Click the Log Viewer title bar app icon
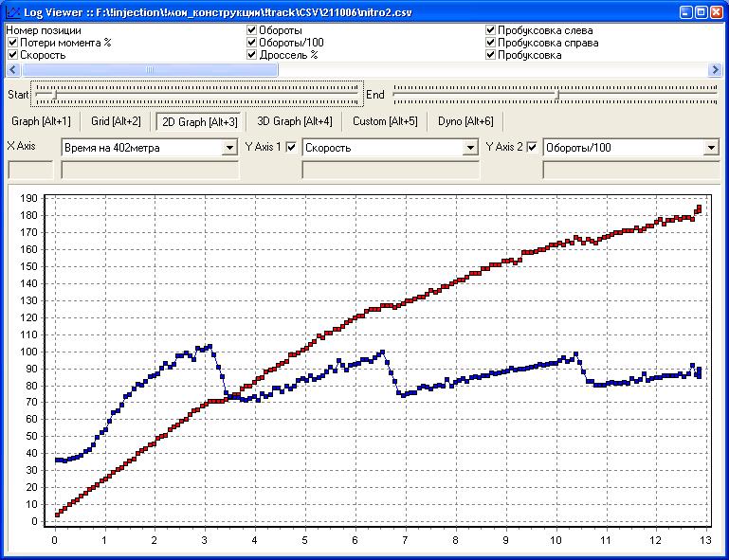Image resolution: width=729 pixels, height=560 pixels. click(12, 11)
